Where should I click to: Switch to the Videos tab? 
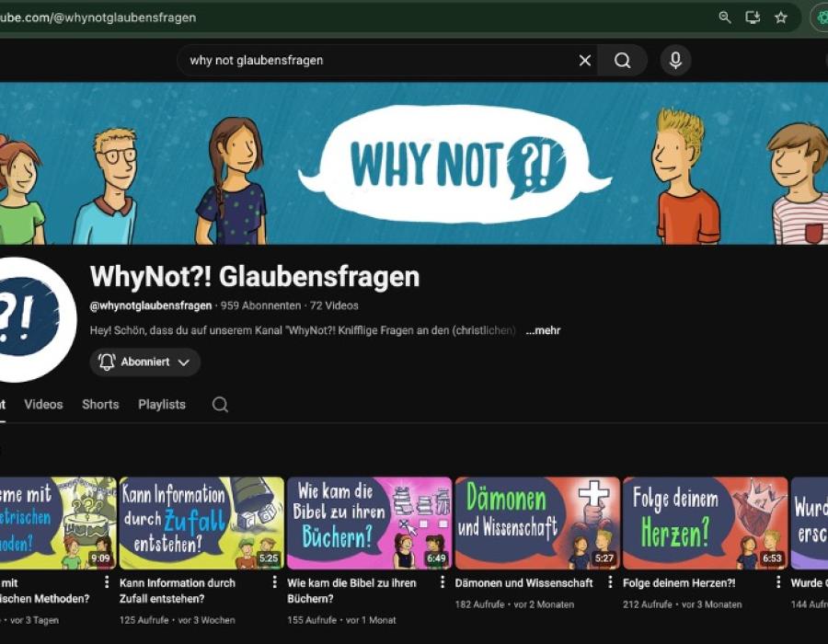pos(43,405)
